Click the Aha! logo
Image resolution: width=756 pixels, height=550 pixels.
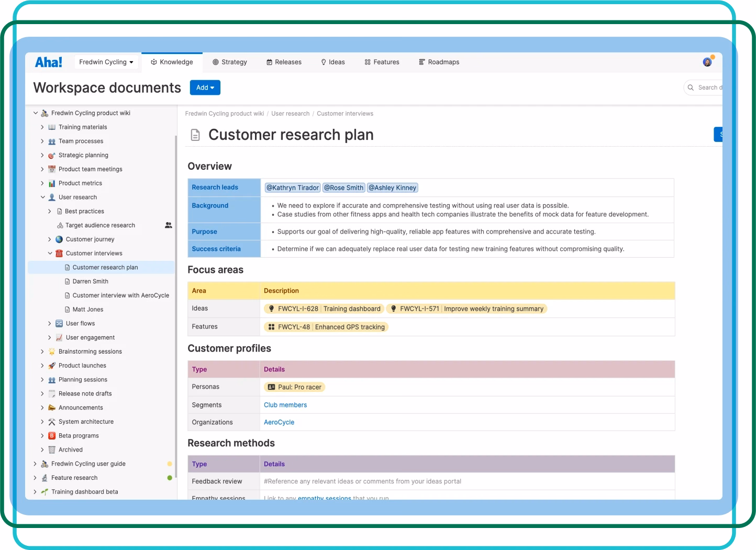click(48, 62)
